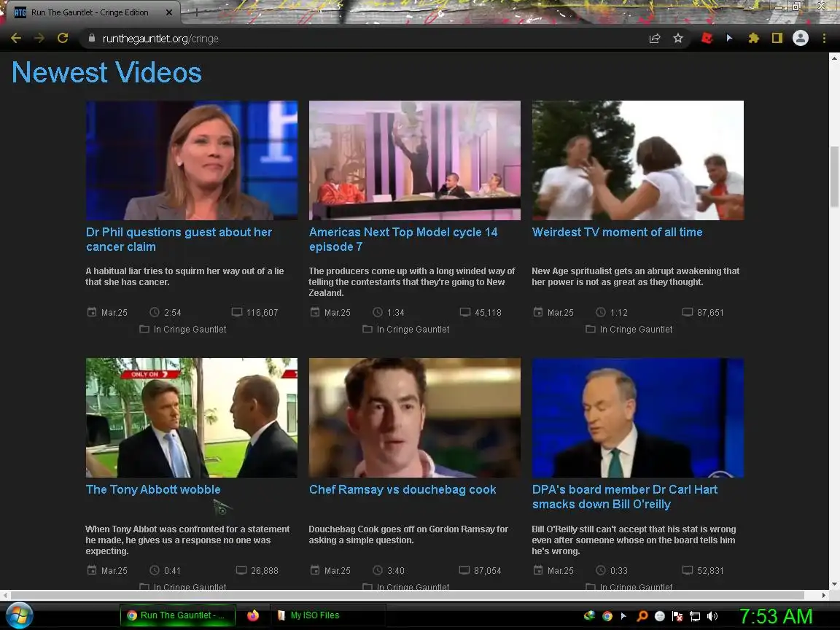Click the 2:54 duration on Dr Phil video
The height and width of the screenshot is (630, 840).
point(173,312)
